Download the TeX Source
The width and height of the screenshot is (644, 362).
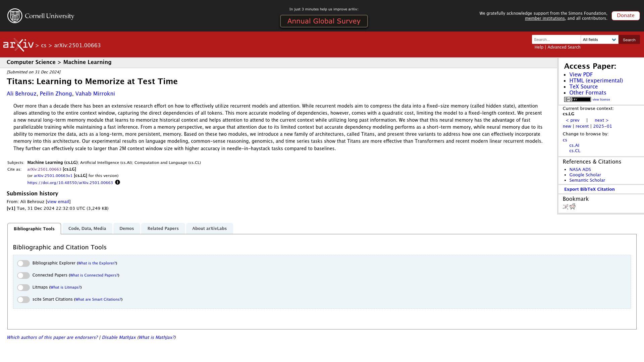tap(583, 87)
